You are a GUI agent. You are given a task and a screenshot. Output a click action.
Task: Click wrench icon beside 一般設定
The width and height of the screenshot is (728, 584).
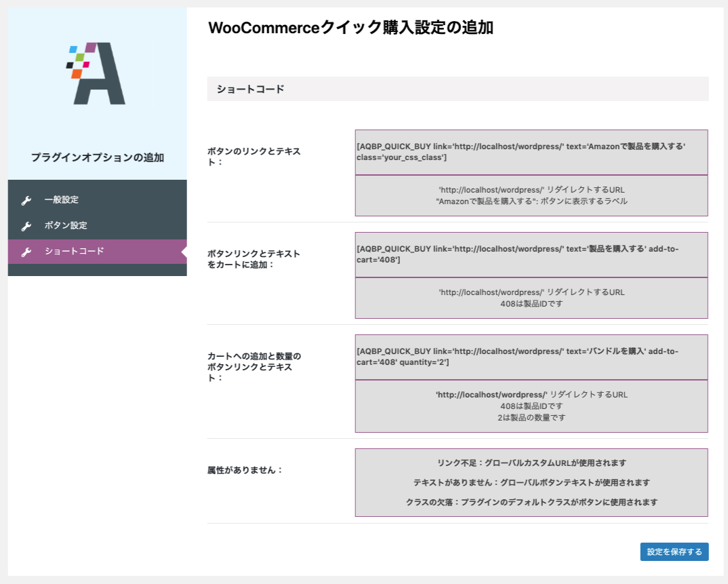tap(26, 200)
